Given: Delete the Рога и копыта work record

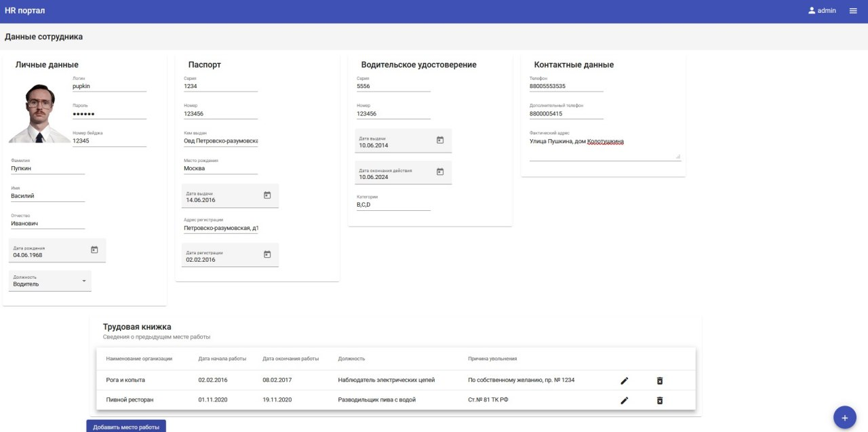Looking at the screenshot, I should pyautogui.click(x=660, y=380).
